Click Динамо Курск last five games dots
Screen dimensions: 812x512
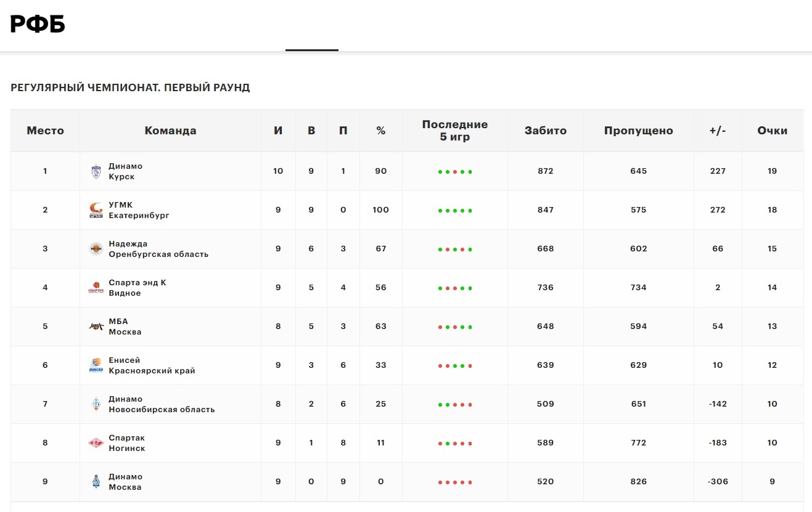455,172
